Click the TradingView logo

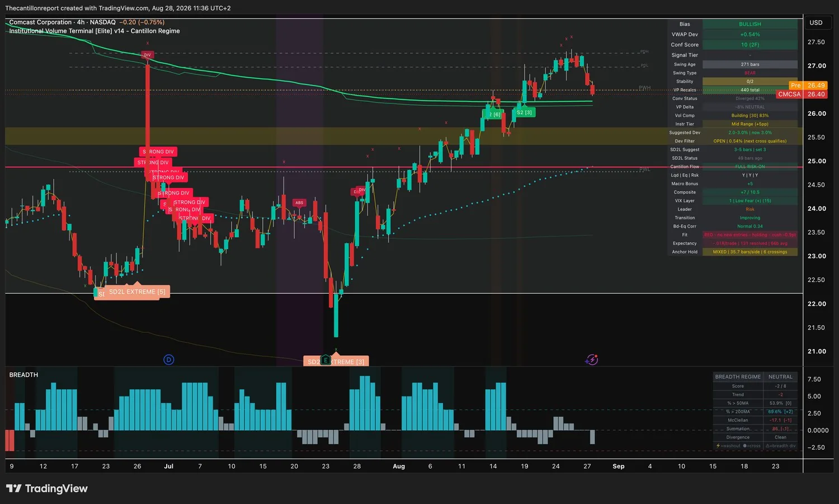click(x=47, y=488)
